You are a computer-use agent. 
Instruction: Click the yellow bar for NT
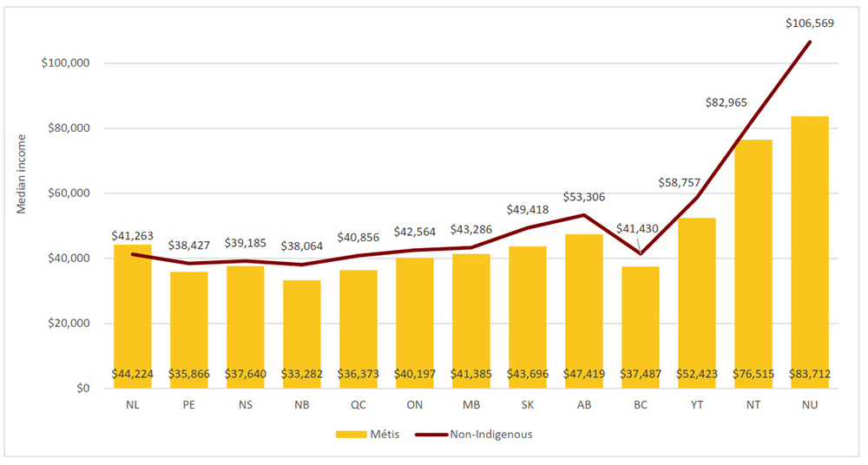753,260
